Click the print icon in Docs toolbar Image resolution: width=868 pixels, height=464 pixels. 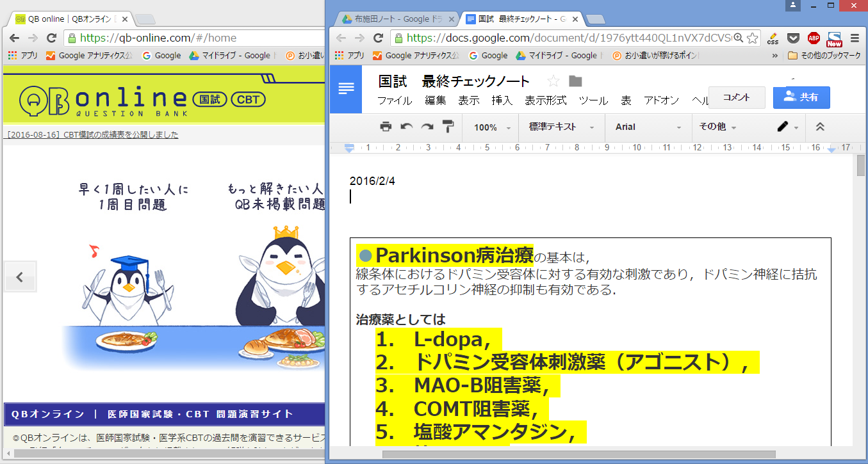386,127
